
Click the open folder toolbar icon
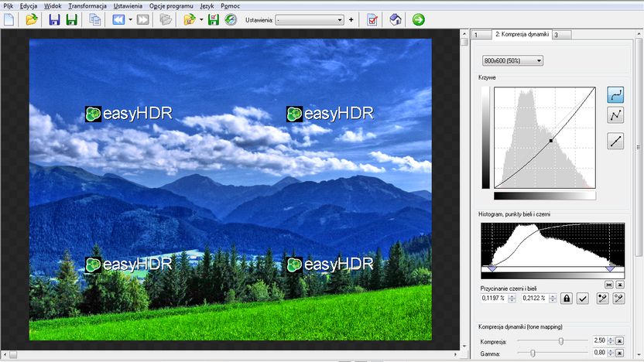31,19
